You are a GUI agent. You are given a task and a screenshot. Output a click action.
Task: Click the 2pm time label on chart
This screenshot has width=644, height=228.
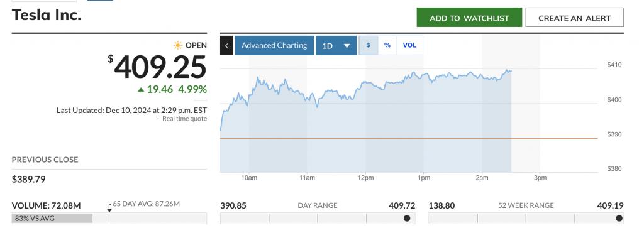click(x=482, y=178)
